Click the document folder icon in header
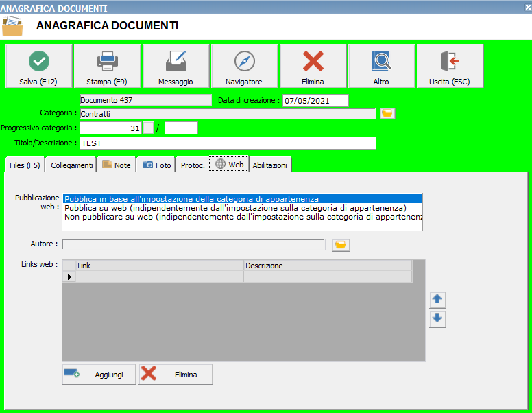 12,26
